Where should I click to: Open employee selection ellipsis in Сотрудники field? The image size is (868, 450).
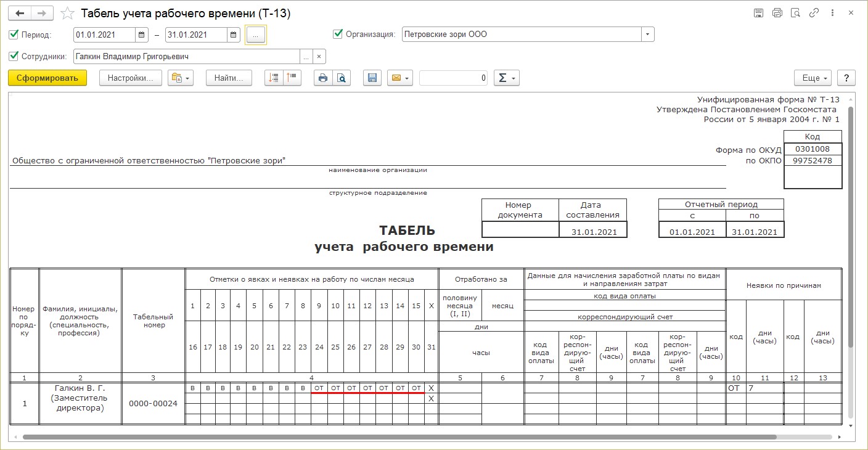pos(306,57)
